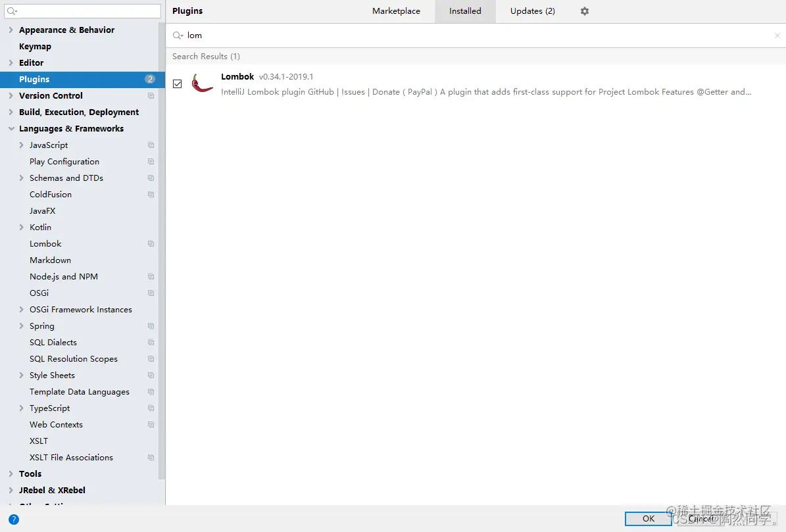Image resolution: width=786 pixels, height=532 pixels.
Task: Open the plugins gear settings icon
Action: (585, 11)
